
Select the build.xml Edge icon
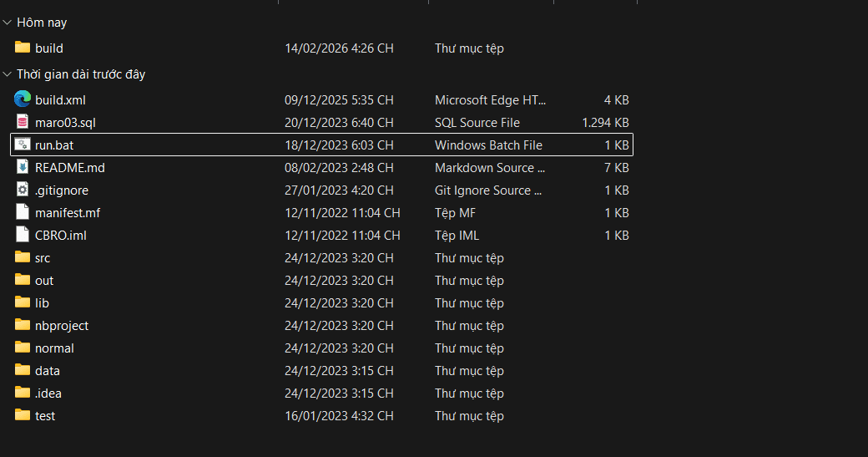coord(23,99)
